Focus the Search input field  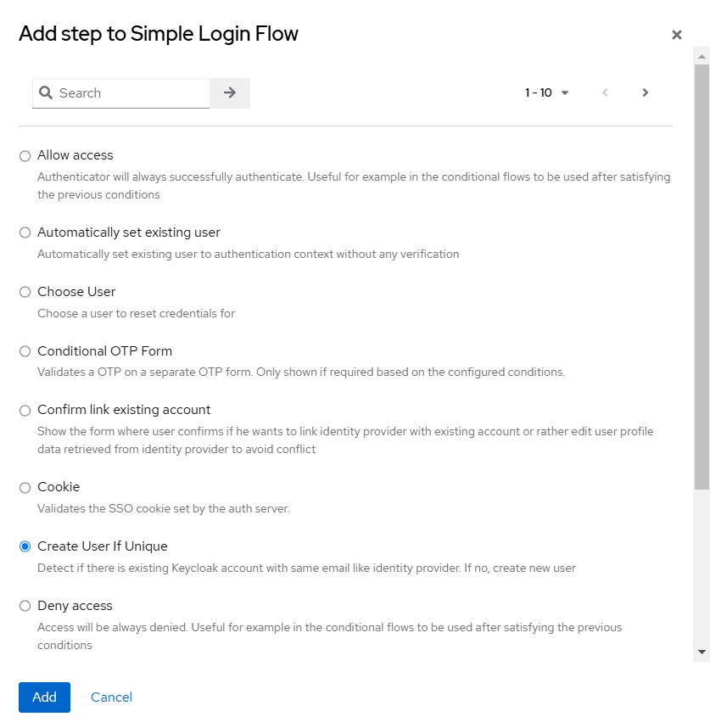pos(131,93)
